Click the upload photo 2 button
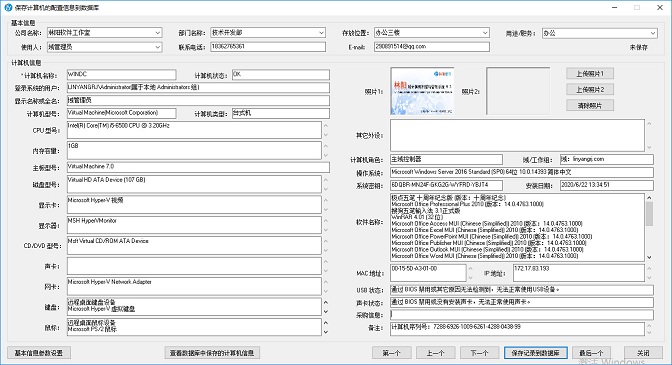 click(590, 90)
